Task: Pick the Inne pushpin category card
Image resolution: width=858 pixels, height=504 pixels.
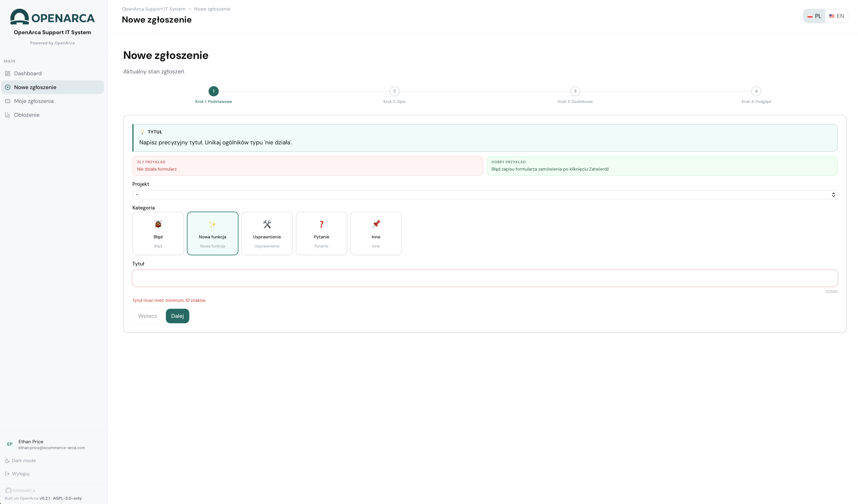Action: (376, 233)
